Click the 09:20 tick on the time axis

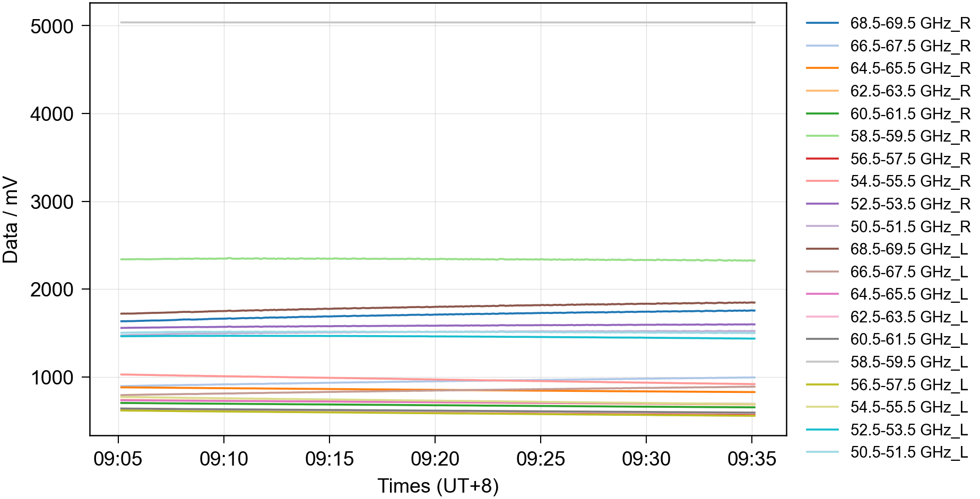pyautogui.click(x=435, y=459)
